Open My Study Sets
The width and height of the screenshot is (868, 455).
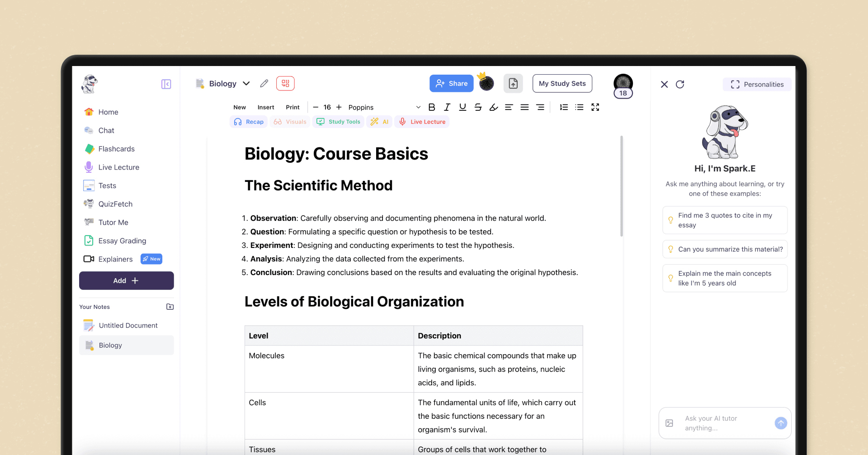pos(562,83)
